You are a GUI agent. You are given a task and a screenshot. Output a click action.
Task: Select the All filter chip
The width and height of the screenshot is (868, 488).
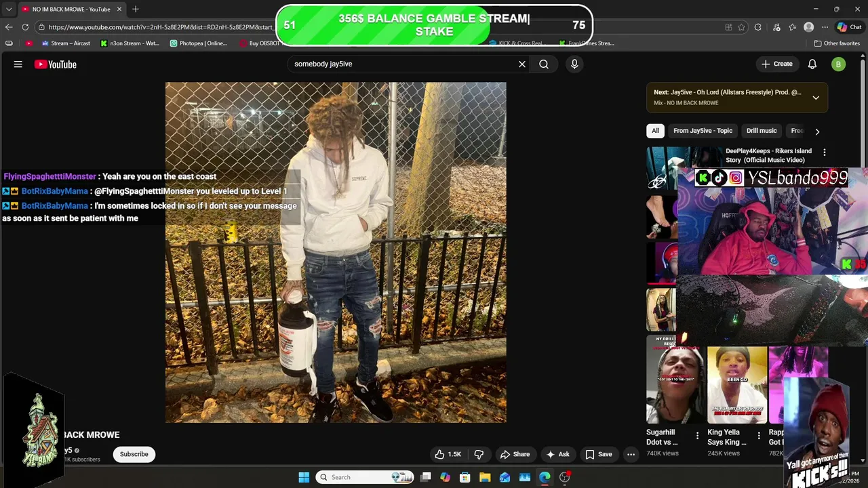coord(655,131)
